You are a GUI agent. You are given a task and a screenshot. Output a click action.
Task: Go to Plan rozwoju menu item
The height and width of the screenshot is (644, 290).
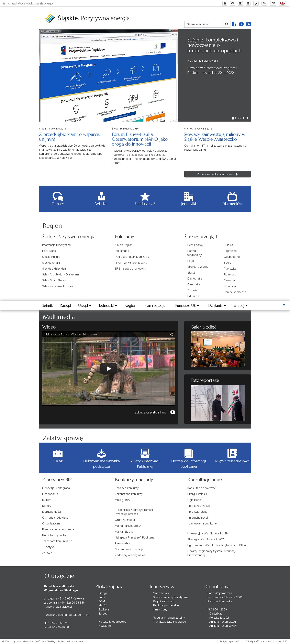pyautogui.click(x=155, y=306)
